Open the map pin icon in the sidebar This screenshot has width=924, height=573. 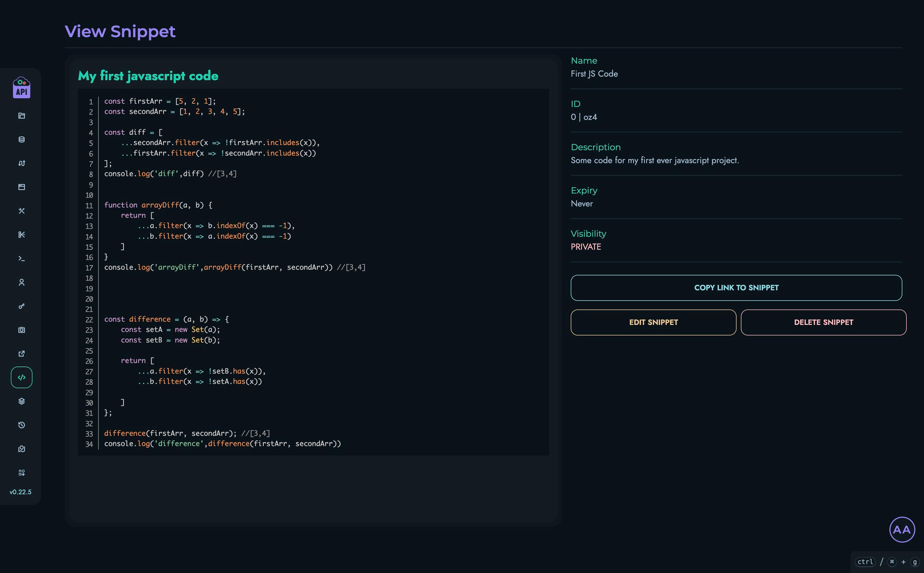point(22,449)
